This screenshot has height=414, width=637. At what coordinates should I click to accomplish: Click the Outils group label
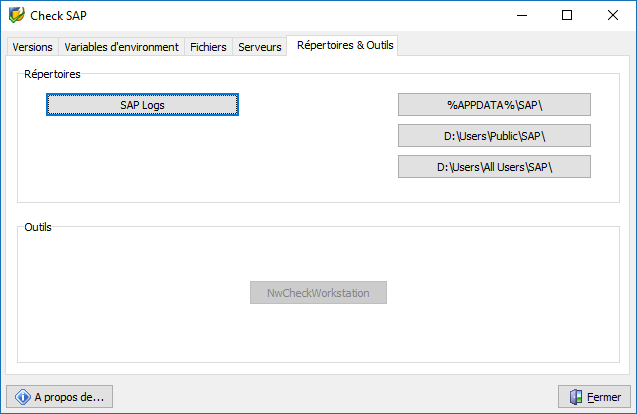[x=38, y=227]
